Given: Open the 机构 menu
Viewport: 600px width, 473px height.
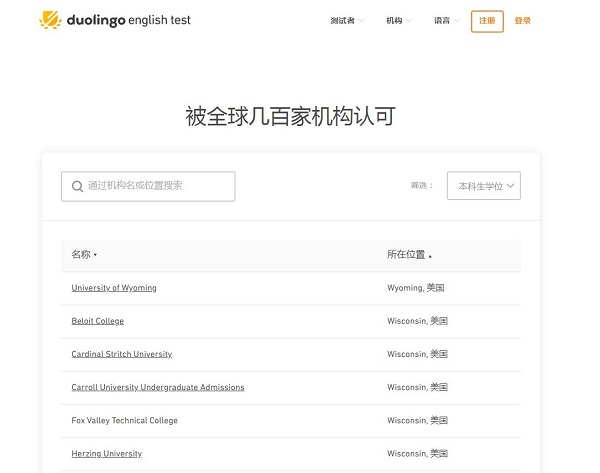Looking at the screenshot, I should pos(398,21).
